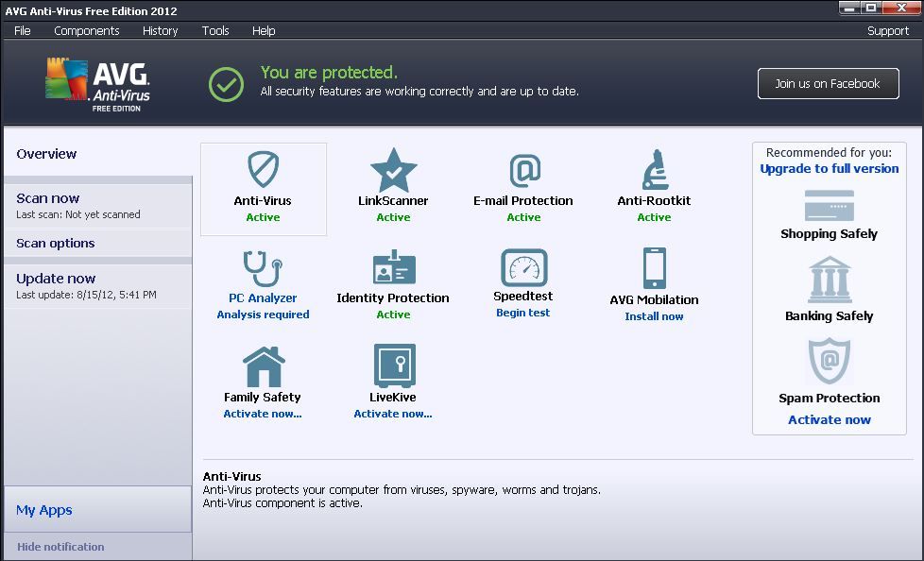
Task: Click the Family Safety label
Action: click(x=263, y=398)
